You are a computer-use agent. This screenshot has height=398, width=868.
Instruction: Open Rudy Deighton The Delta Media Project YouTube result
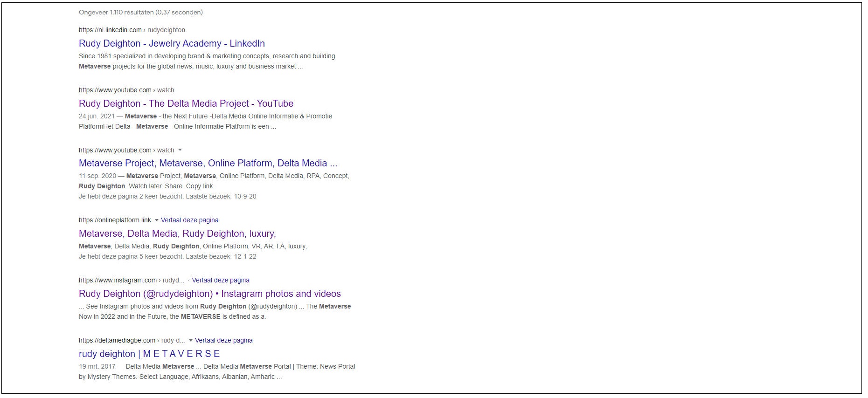[186, 103]
